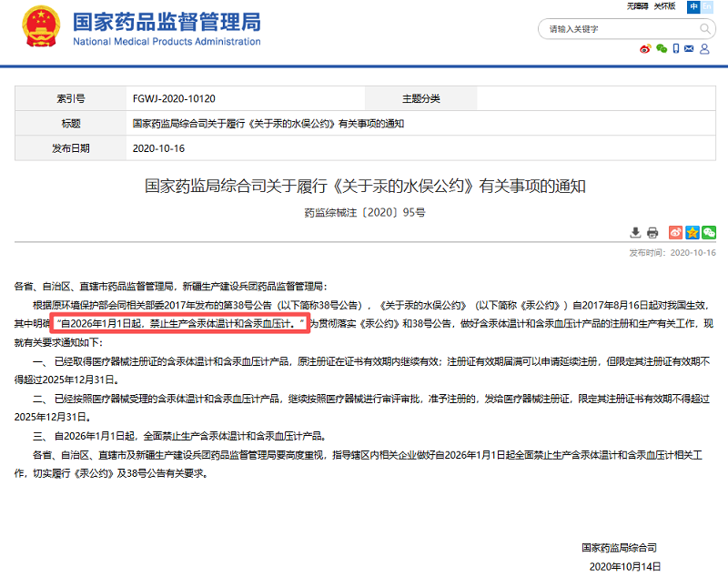Click the 国家药品监督管理局 site title
Screen dimensions: 728x587
coord(167,22)
